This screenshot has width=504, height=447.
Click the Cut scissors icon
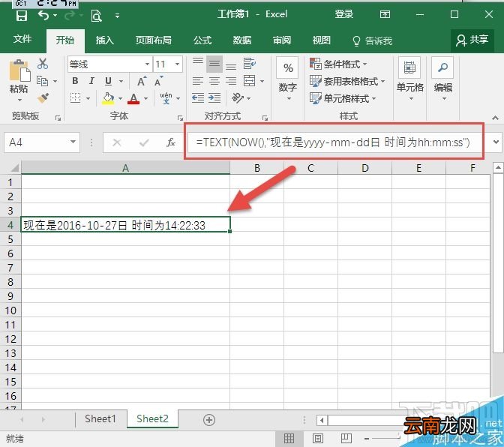43,63
